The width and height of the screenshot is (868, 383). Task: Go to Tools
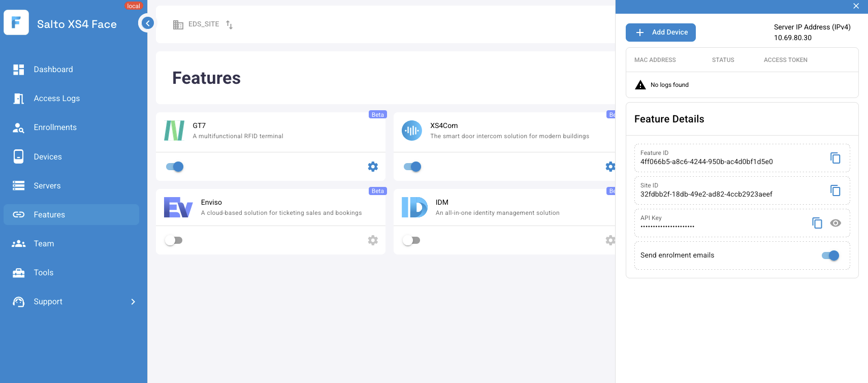pos(71,273)
